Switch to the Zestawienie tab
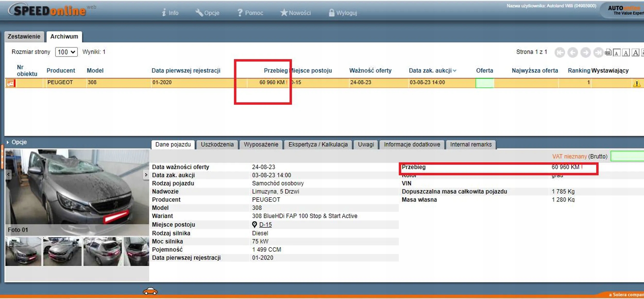This screenshot has height=299, width=644. [24, 37]
